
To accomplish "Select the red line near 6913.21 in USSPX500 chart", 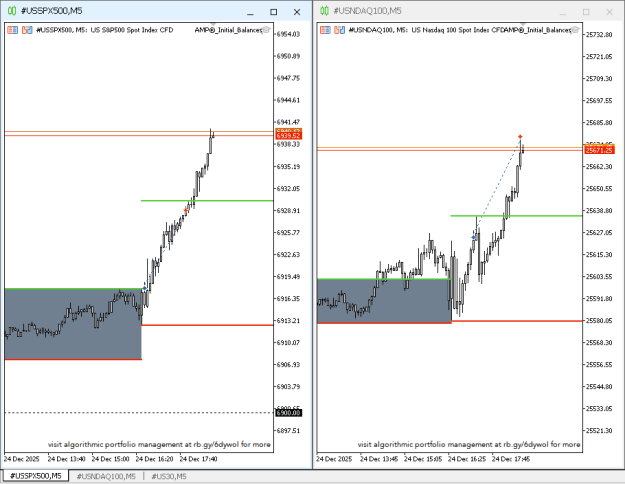I will (x=207, y=325).
